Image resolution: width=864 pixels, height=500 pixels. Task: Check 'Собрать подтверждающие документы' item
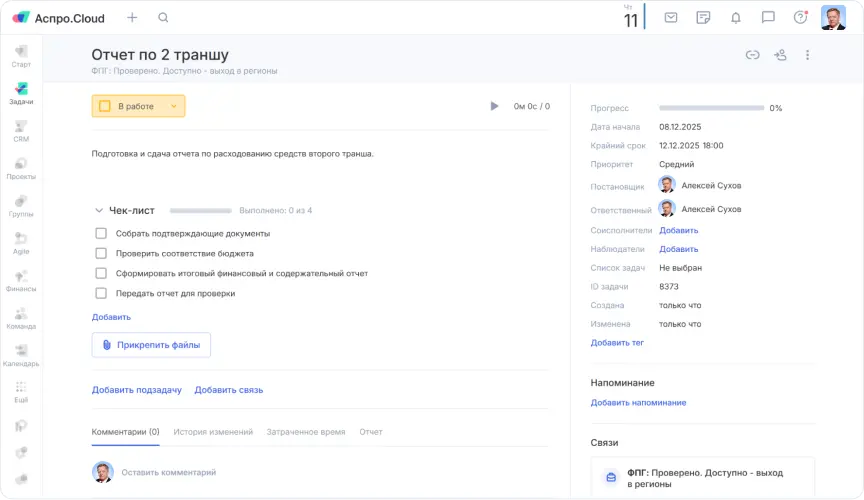tap(101, 233)
